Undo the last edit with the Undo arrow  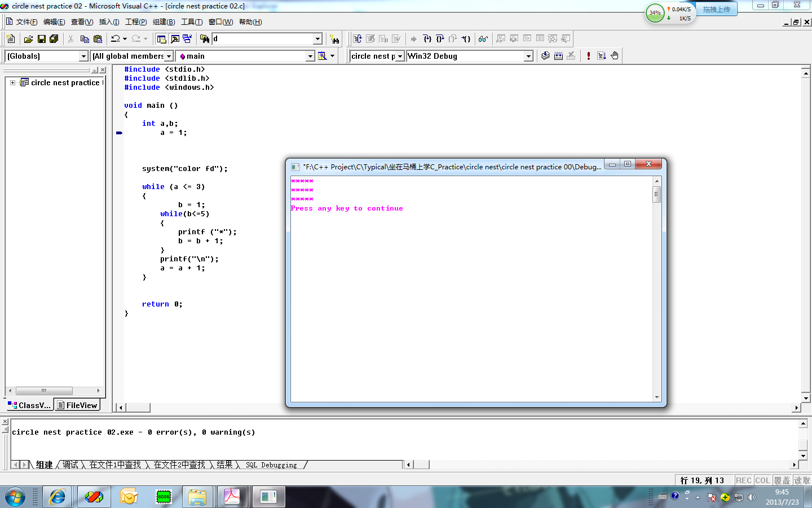116,39
